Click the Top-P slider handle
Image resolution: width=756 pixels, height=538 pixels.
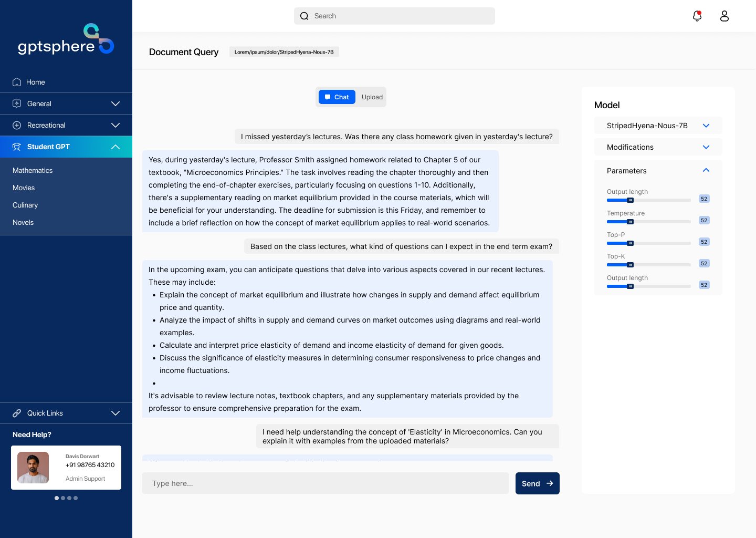(630, 243)
